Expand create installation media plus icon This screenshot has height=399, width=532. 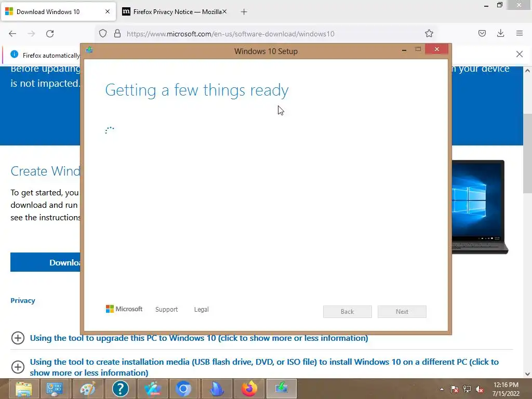tap(18, 367)
